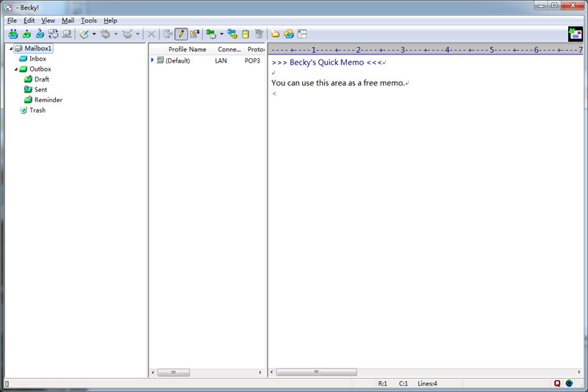Screen dimensions: 588x392
Task: Click the Profile Name column header
Action: pyautogui.click(x=187, y=49)
